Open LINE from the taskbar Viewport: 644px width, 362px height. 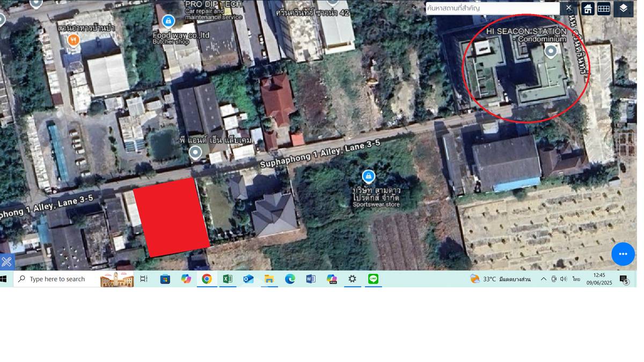[373, 279]
